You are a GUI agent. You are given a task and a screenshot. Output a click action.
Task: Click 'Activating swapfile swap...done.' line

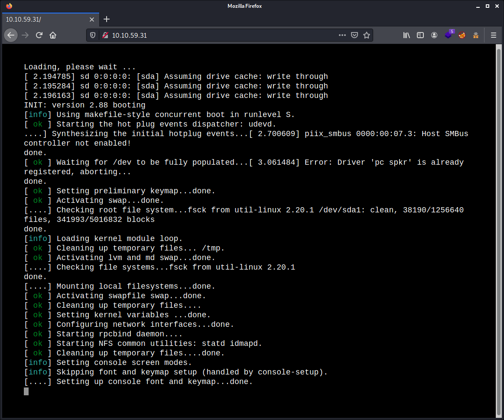[115, 296]
